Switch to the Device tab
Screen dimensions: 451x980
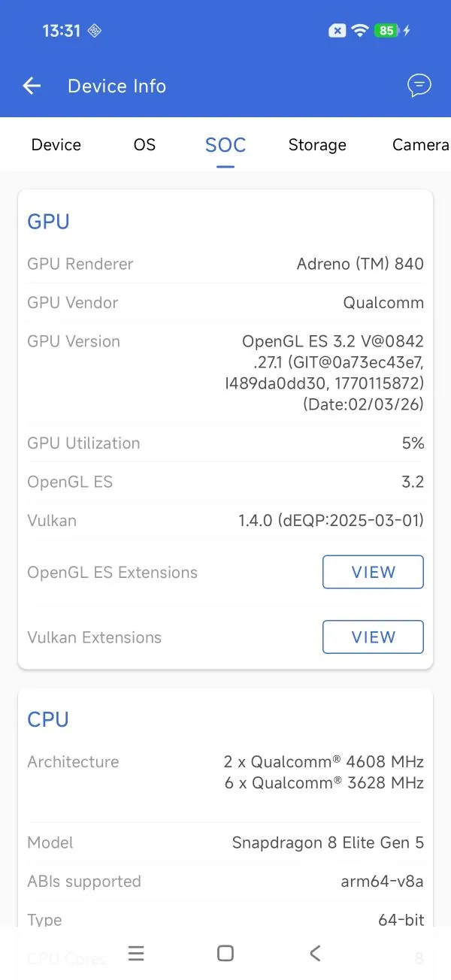(x=56, y=144)
